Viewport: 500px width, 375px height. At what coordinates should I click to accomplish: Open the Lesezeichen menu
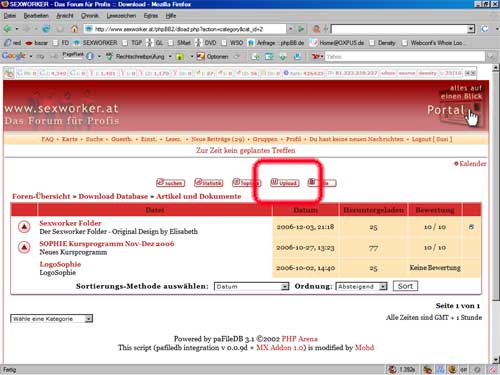tap(121, 15)
